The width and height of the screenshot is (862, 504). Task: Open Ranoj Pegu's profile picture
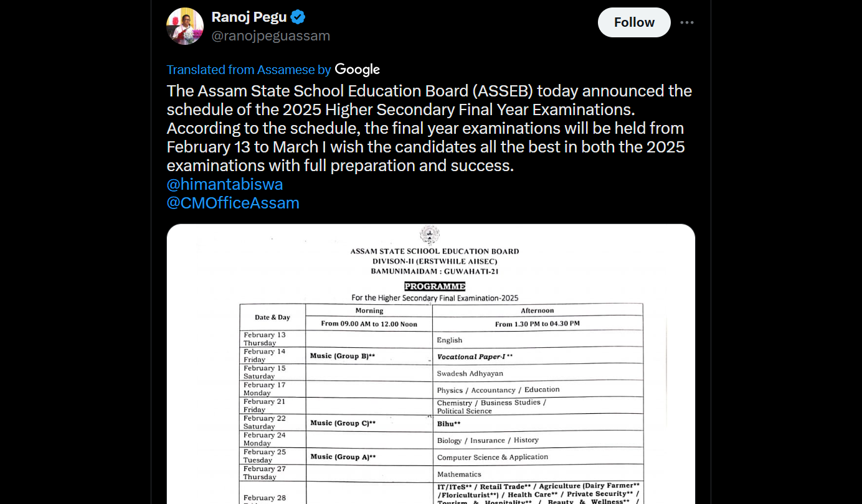184,26
